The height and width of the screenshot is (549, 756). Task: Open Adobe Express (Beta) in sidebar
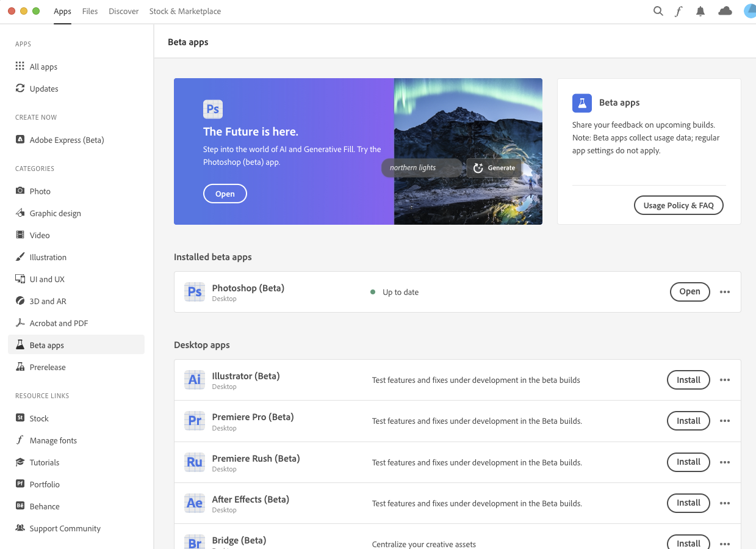tap(76, 140)
